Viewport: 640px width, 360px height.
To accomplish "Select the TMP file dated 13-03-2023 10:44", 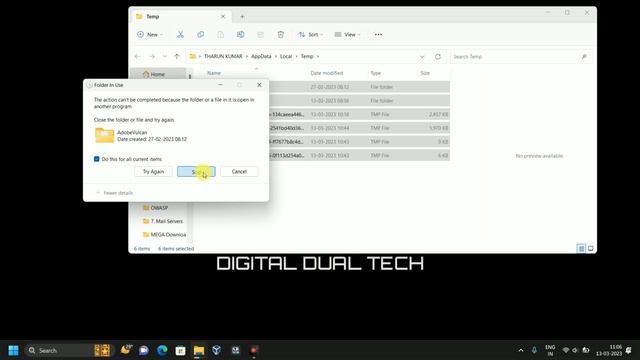I will click(359, 128).
